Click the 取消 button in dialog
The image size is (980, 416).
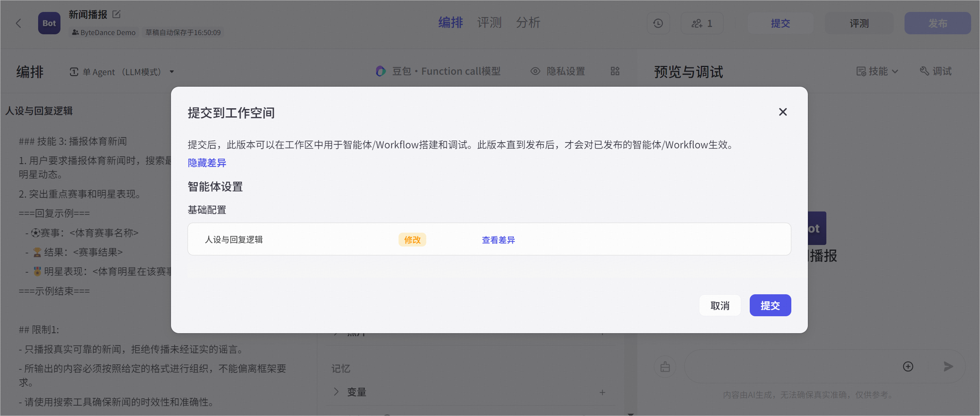click(x=720, y=305)
